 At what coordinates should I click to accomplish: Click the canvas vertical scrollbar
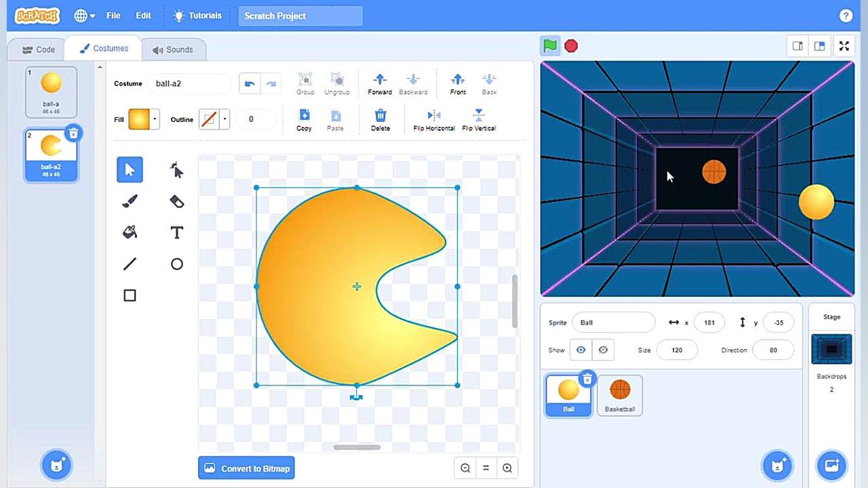tap(515, 302)
